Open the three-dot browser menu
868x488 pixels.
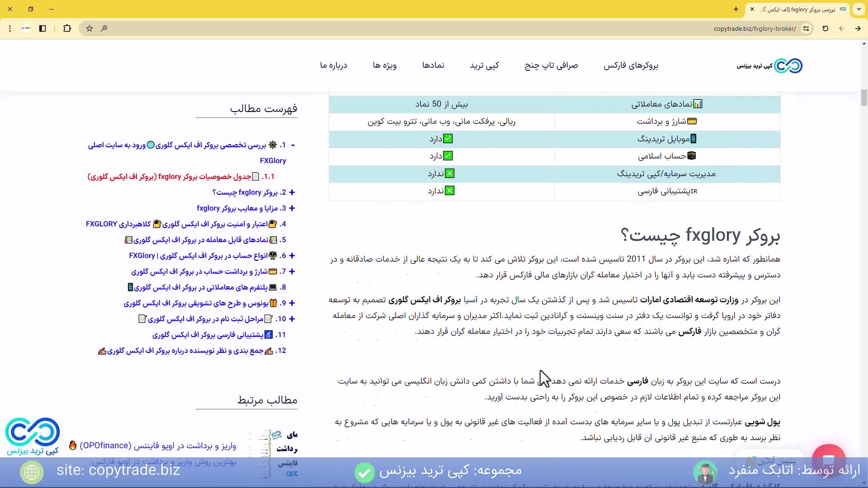10,28
